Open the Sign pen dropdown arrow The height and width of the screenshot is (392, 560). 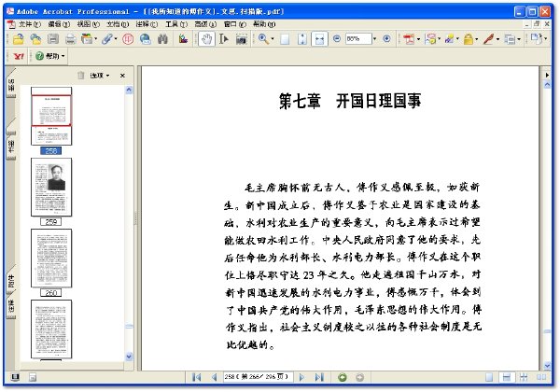point(497,39)
